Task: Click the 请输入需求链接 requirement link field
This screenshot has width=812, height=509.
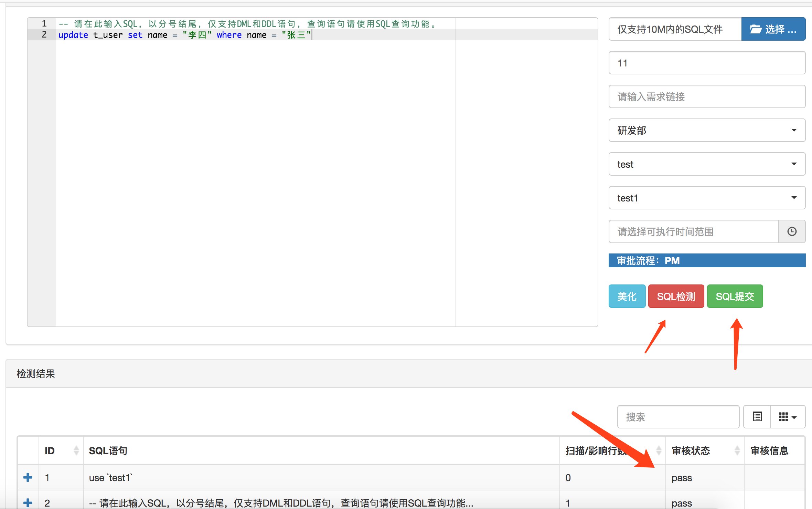Action: [x=706, y=96]
